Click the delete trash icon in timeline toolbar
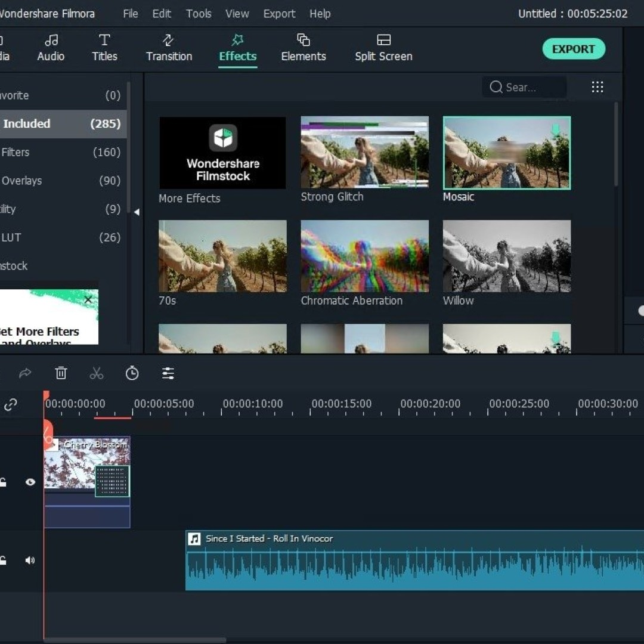The image size is (644, 644). tap(61, 373)
